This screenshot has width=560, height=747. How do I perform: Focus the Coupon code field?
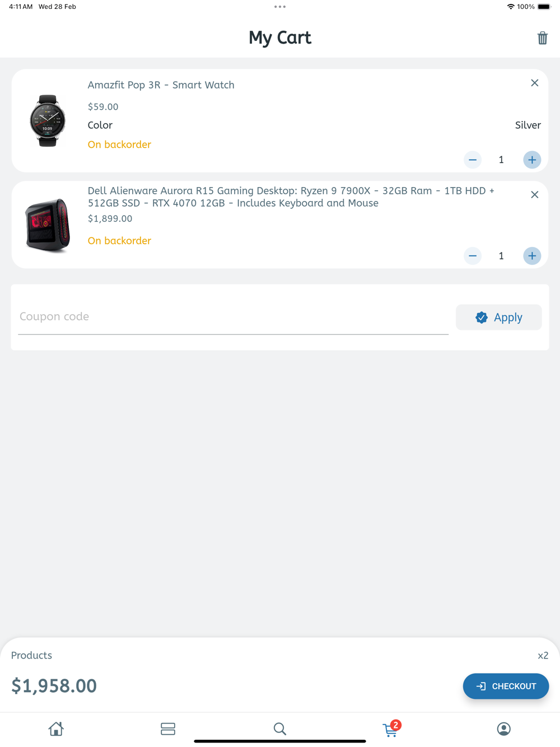[x=233, y=317]
